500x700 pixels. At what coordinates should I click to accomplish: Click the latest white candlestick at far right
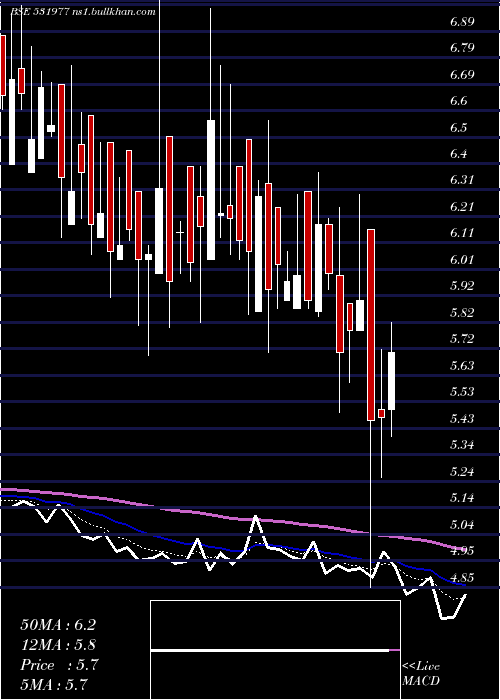[392, 381]
